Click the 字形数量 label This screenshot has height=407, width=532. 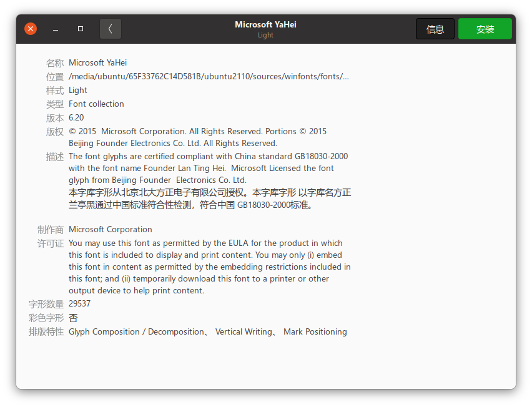click(x=46, y=304)
